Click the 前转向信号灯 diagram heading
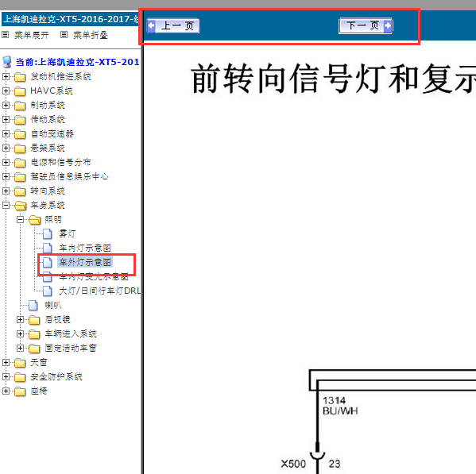Image resolution: width=476 pixels, height=474 pixels. click(x=334, y=79)
